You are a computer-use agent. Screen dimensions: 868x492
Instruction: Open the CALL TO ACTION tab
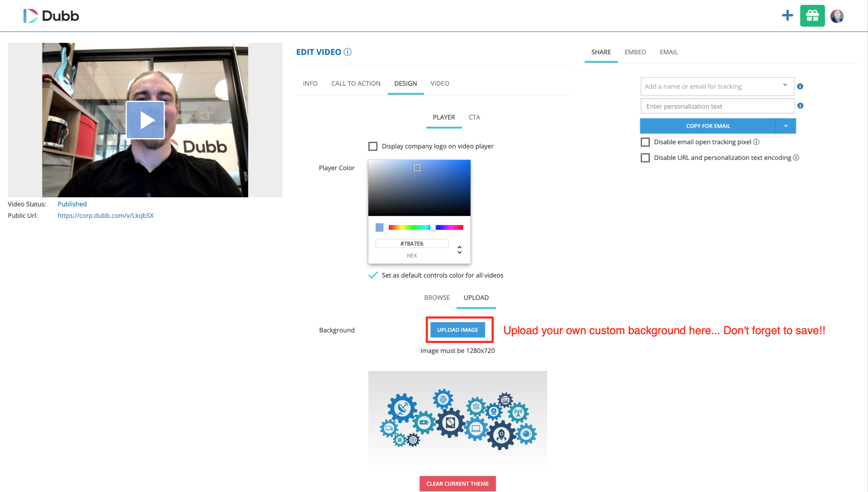[x=356, y=83]
